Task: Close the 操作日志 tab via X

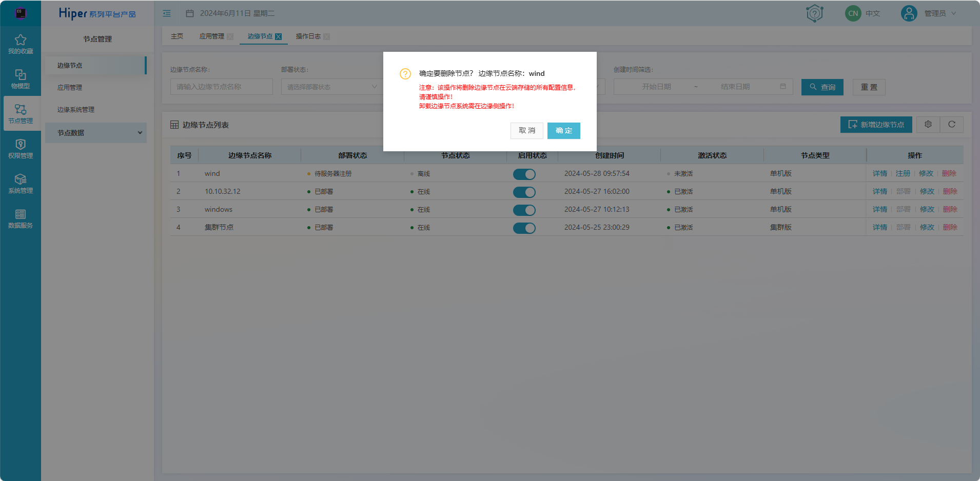Action: click(x=327, y=36)
